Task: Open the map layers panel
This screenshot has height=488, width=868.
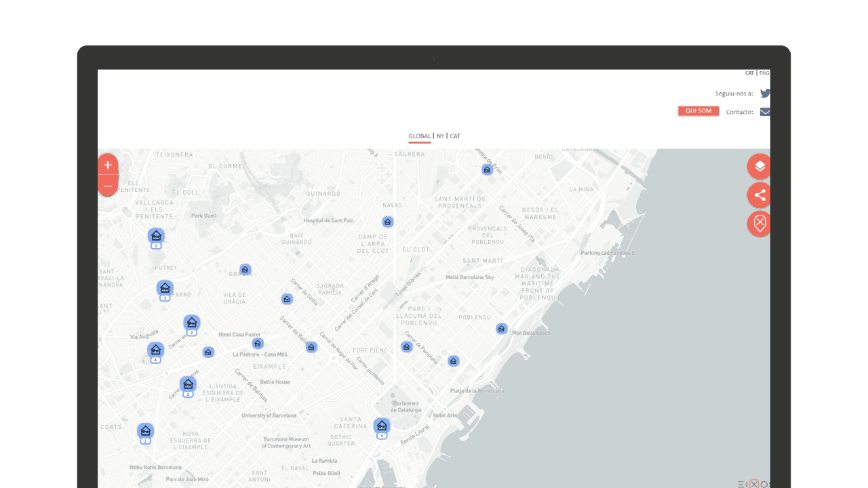Action: click(758, 165)
